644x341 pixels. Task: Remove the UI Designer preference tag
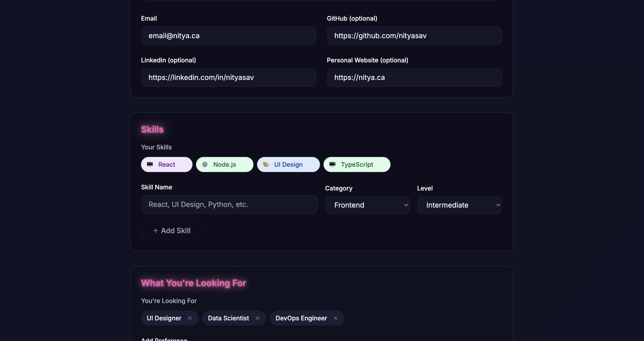(190, 318)
